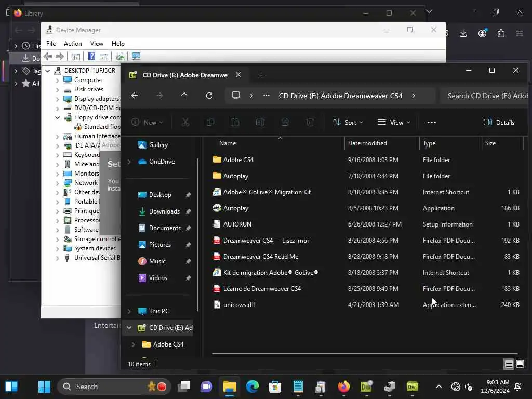Click the taskbar clock and date
Screen dimensions: 532x399
tap(495, 387)
